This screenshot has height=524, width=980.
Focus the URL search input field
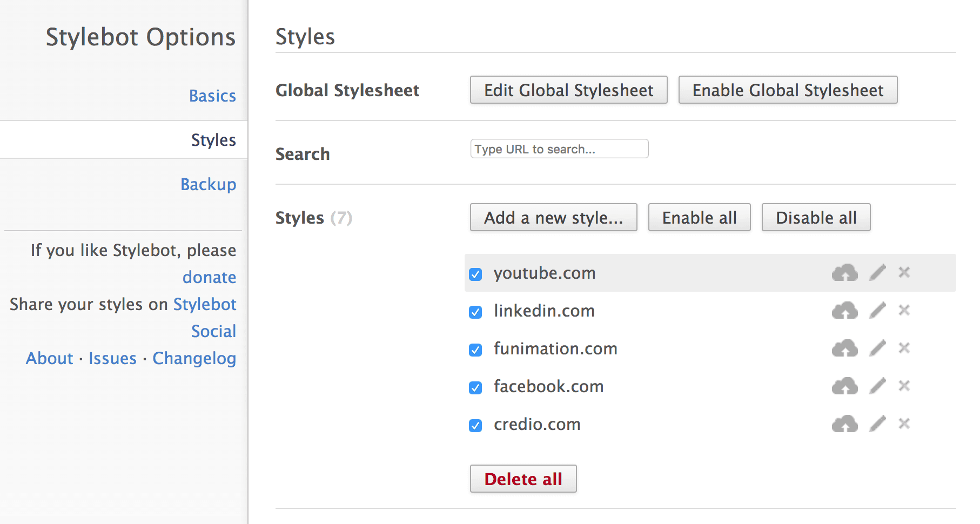pos(559,149)
